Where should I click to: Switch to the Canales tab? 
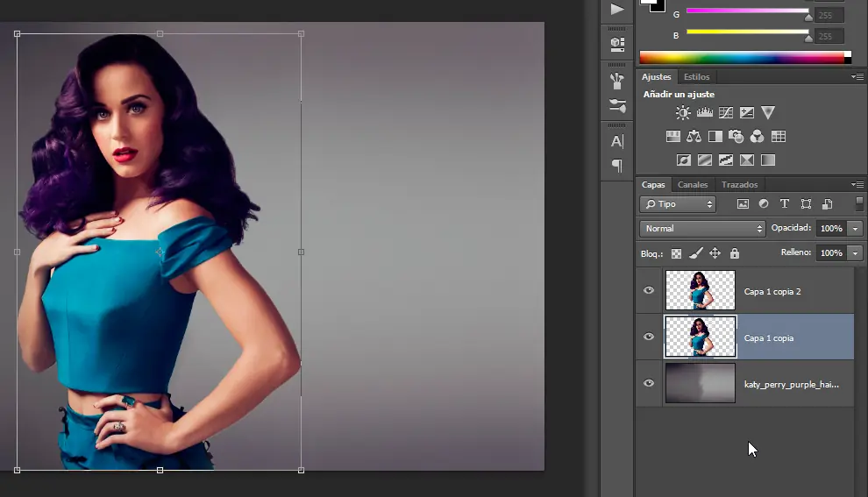pyautogui.click(x=693, y=184)
